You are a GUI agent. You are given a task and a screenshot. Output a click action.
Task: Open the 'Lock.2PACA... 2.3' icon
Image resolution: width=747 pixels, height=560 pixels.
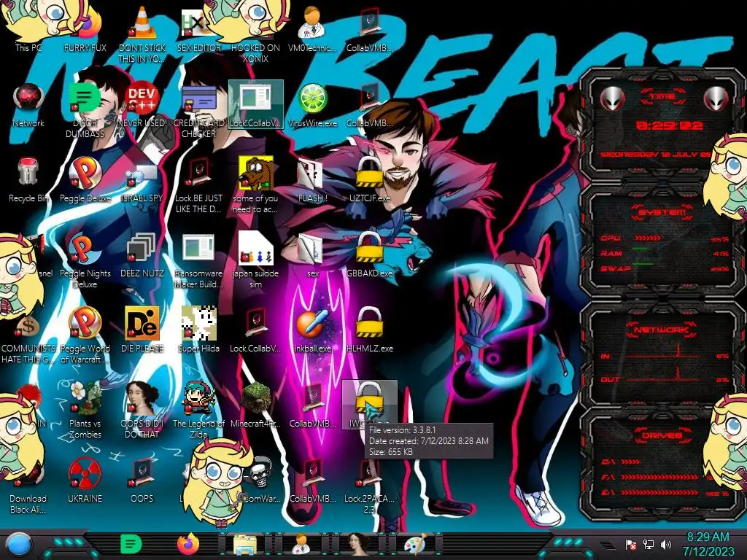(369, 486)
